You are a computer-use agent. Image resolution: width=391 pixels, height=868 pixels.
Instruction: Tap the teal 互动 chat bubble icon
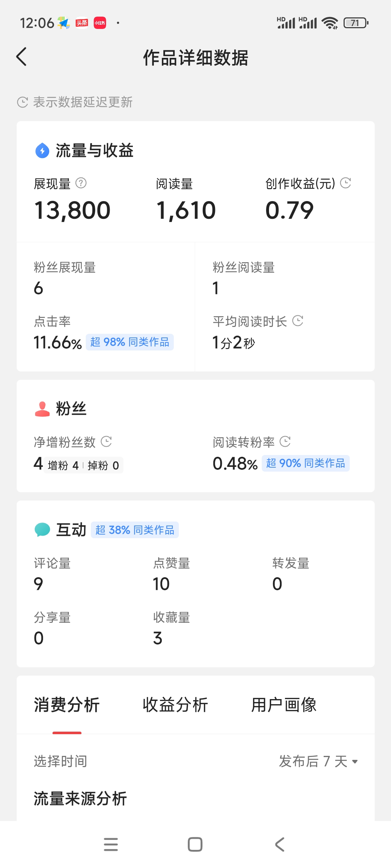(42, 530)
